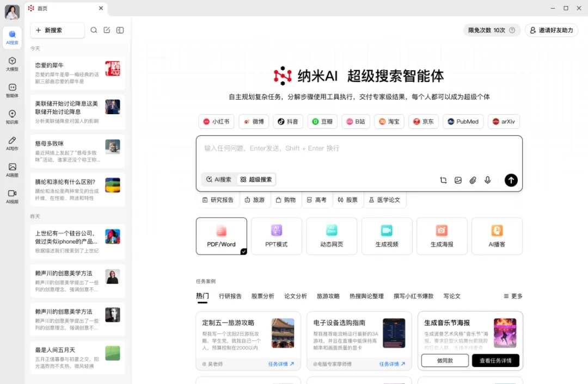The width and height of the screenshot is (588, 384).
Task: Select the PubMed source chip
Action: [463, 121]
